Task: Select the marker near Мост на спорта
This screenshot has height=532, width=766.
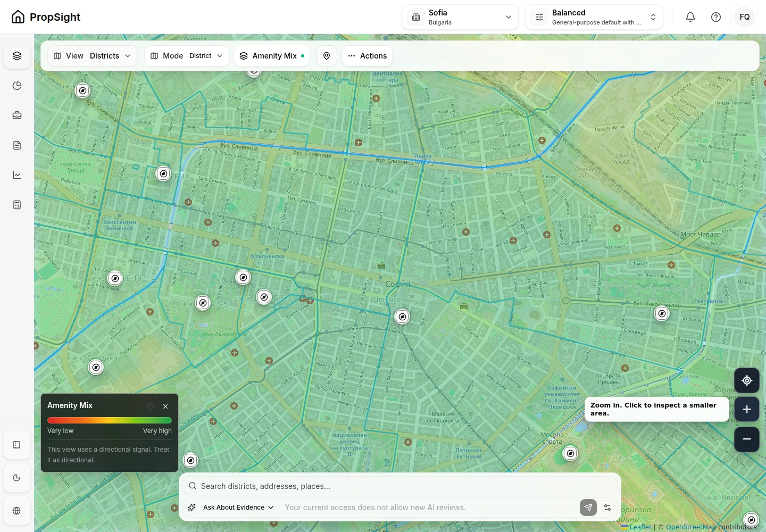Action: [570, 454]
